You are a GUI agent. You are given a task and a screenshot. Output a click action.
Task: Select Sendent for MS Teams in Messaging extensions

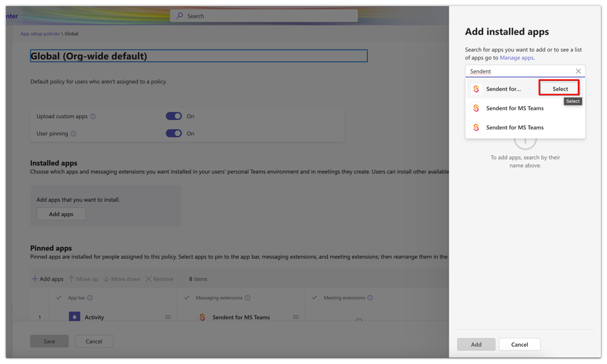click(x=241, y=317)
